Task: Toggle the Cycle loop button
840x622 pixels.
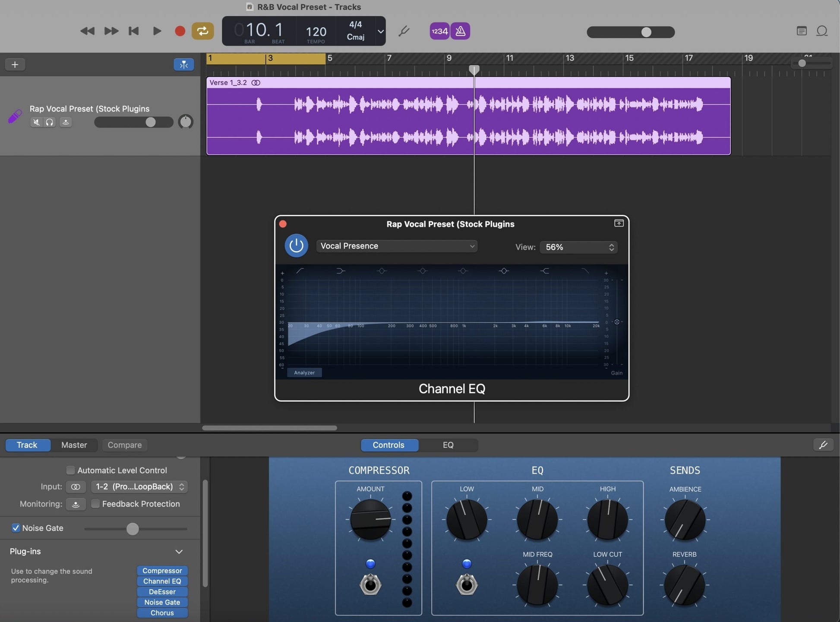Action: 202,31
